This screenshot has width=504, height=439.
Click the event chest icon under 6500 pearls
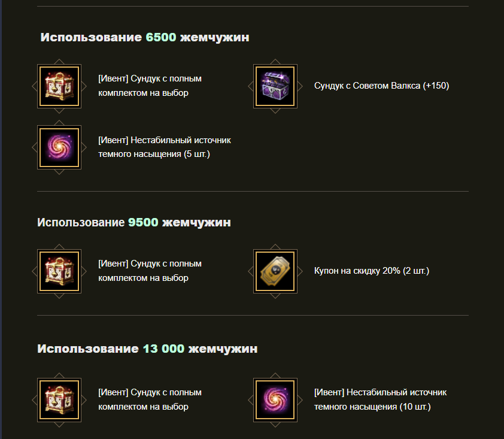point(59,86)
